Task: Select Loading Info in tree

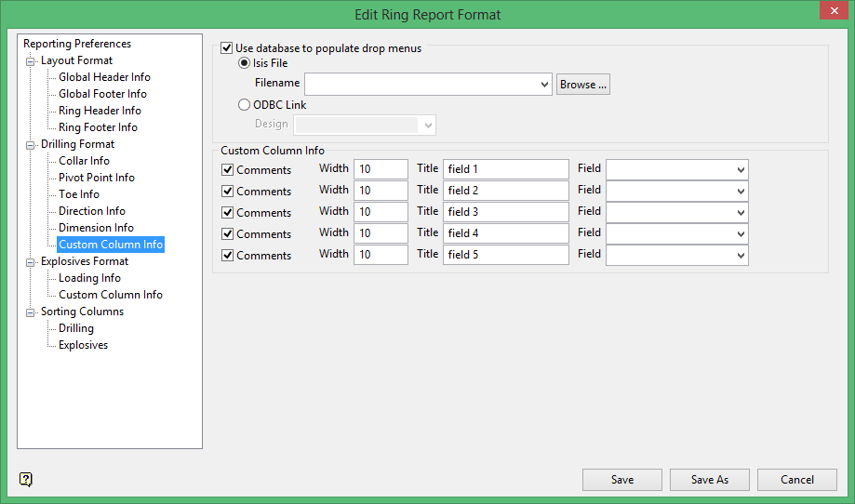Action: click(89, 278)
